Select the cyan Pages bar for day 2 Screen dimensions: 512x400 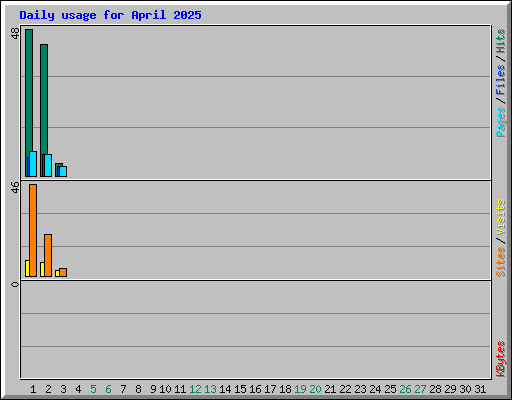[x=48, y=166]
